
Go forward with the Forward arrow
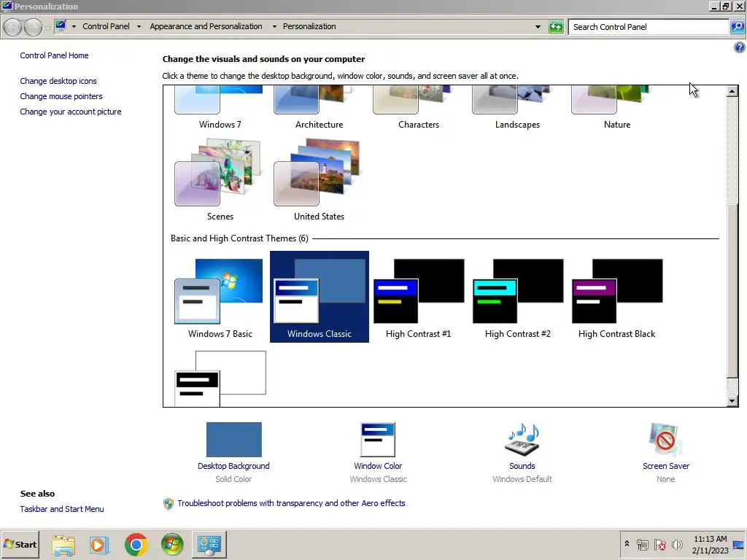pos(32,27)
